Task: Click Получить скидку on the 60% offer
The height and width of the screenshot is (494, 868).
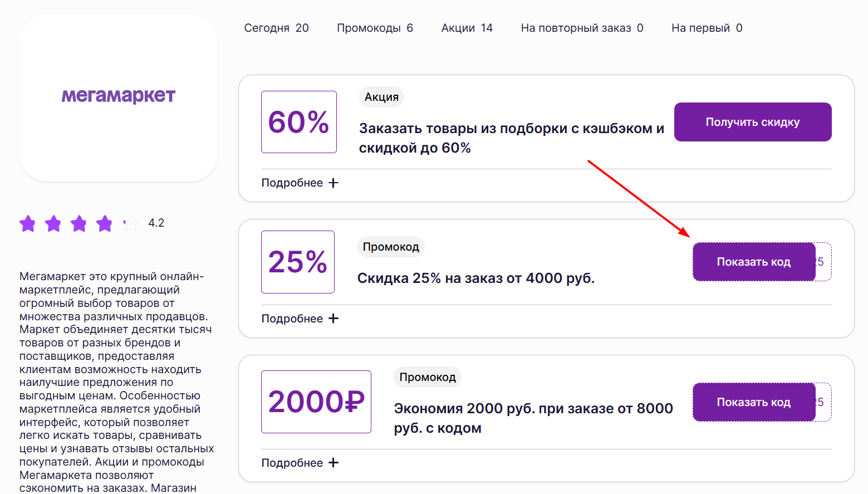Action: 752,121
